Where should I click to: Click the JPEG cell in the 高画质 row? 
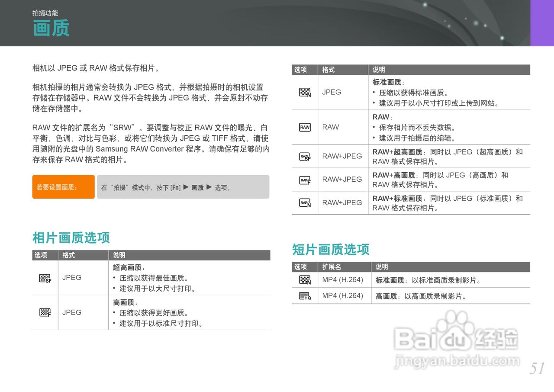click(72, 312)
